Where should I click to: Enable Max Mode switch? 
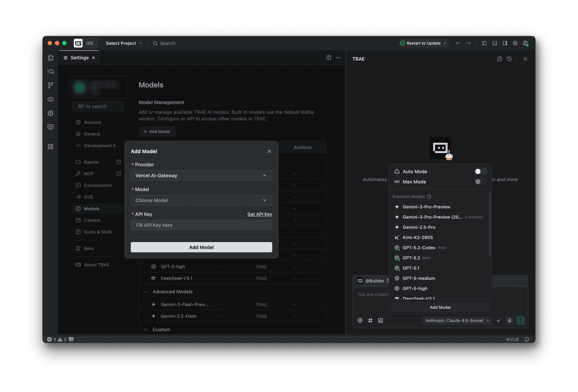[x=480, y=182]
